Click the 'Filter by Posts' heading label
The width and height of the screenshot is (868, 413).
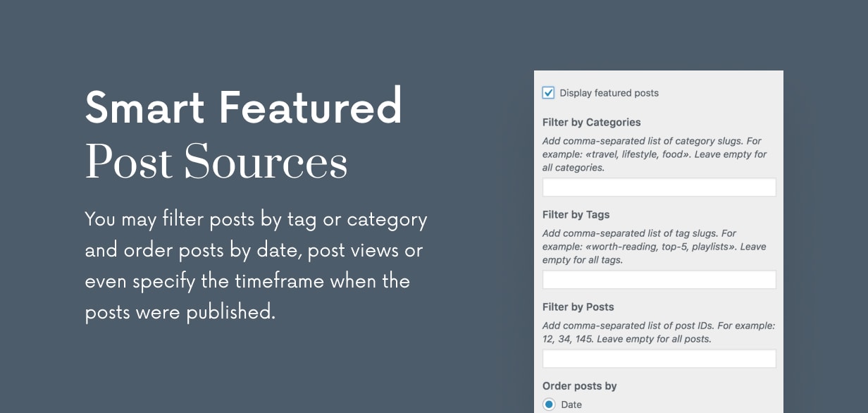click(578, 307)
